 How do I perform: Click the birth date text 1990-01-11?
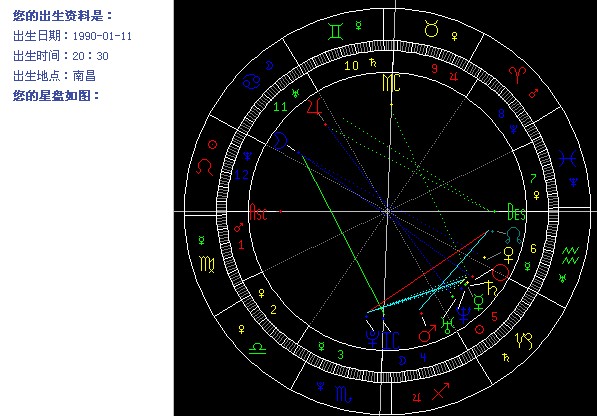pos(102,36)
